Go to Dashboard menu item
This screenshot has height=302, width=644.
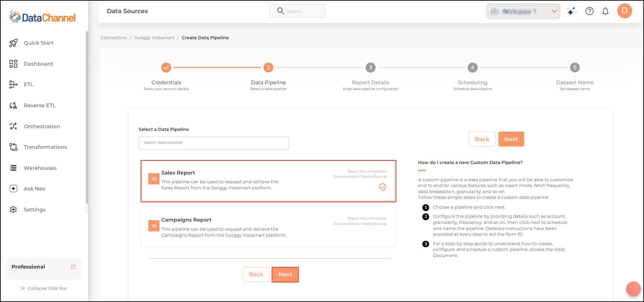pyautogui.click(x=38, y=64)
